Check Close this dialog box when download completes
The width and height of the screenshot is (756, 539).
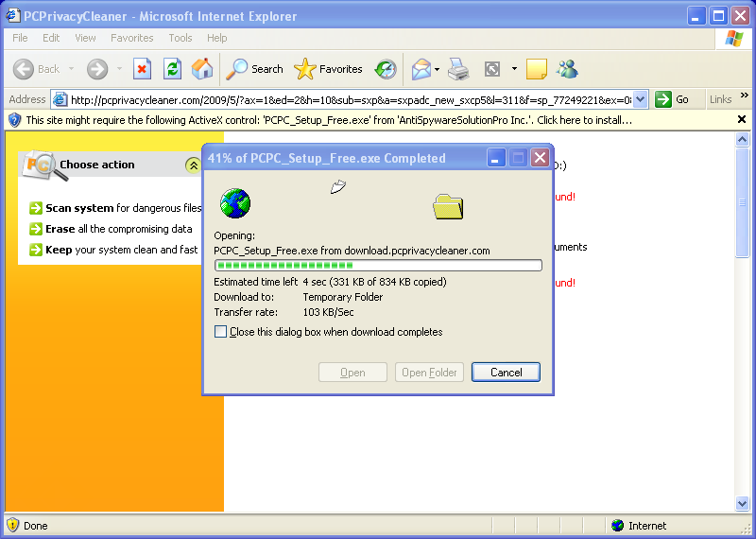point(220,332)
